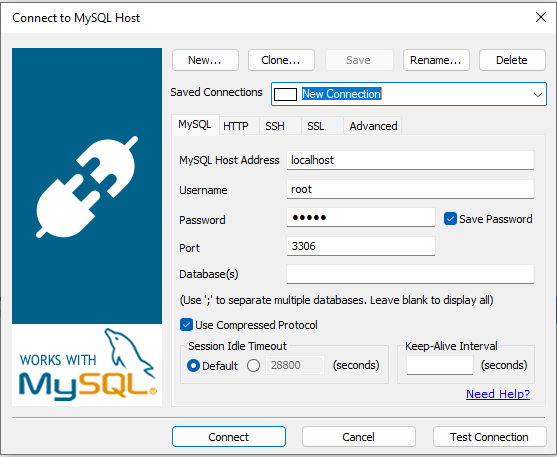Switch to the SSH tab
Viewport: 557px width, 457px height.
(x=275, y=126)
